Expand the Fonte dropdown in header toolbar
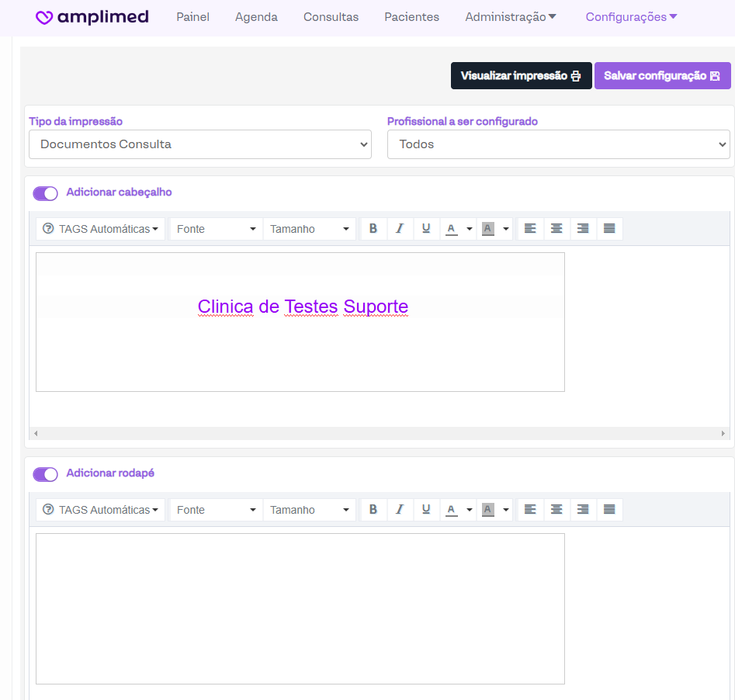The image size is (735, 700). coord(216,229)
